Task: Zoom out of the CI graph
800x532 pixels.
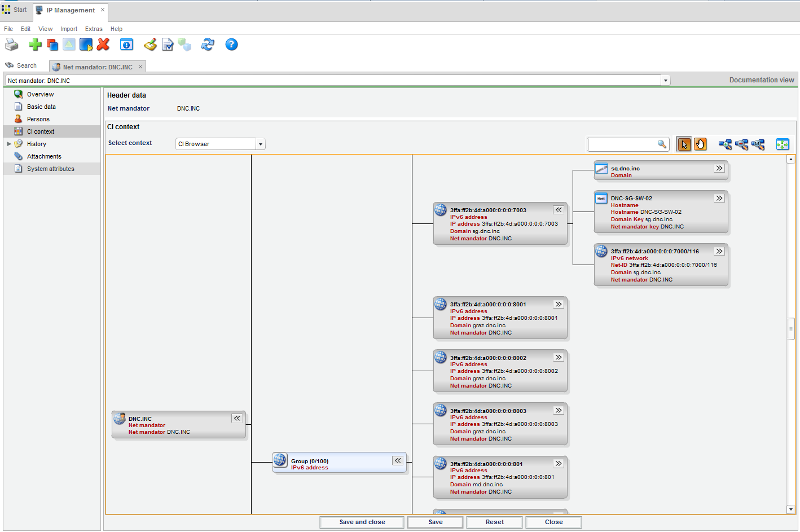Action: coord(741,144)
